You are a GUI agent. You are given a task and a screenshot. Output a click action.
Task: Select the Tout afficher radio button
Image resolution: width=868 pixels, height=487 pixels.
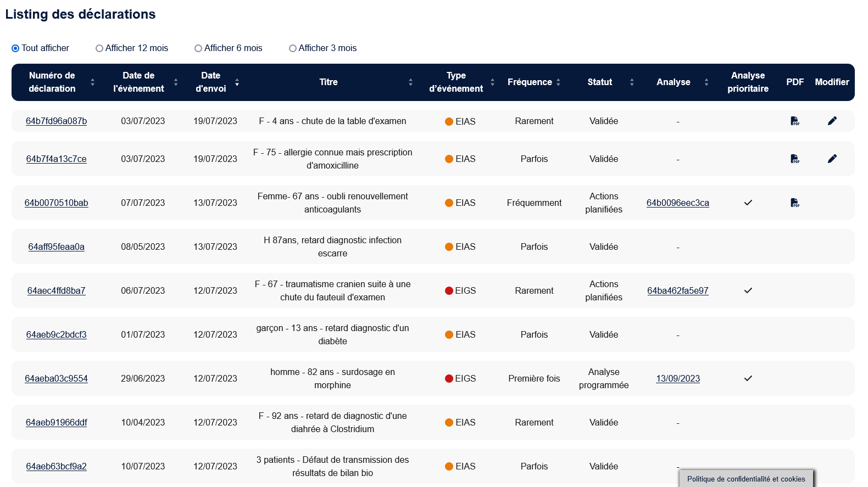[x=15, y=48]
